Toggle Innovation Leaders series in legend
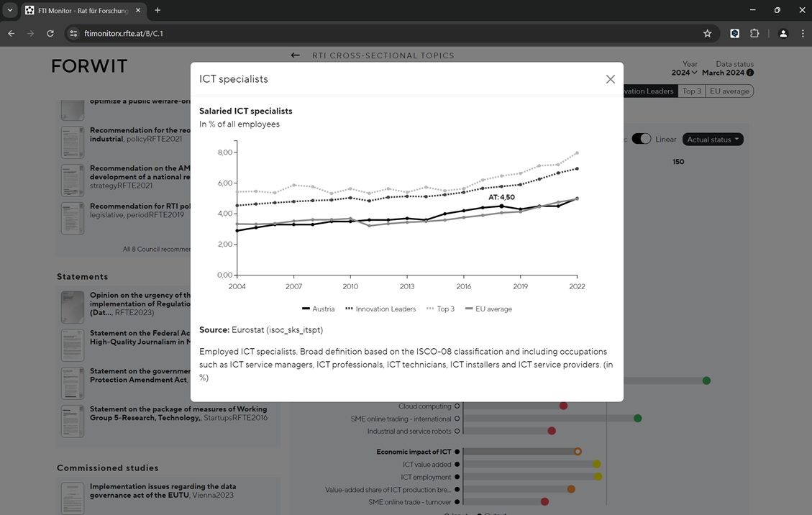812x515 pixels. point(380,309)
